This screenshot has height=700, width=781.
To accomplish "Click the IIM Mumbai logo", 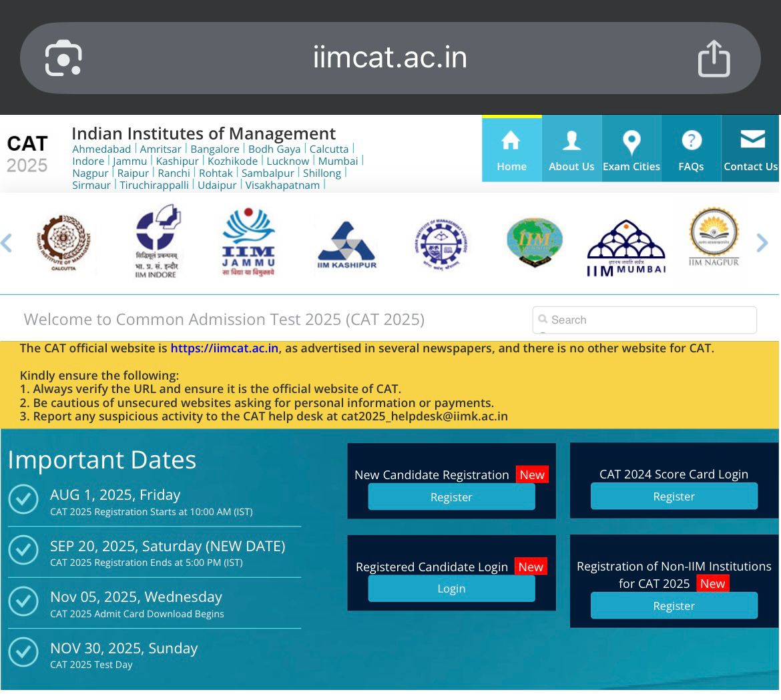I will coord(626,248).
